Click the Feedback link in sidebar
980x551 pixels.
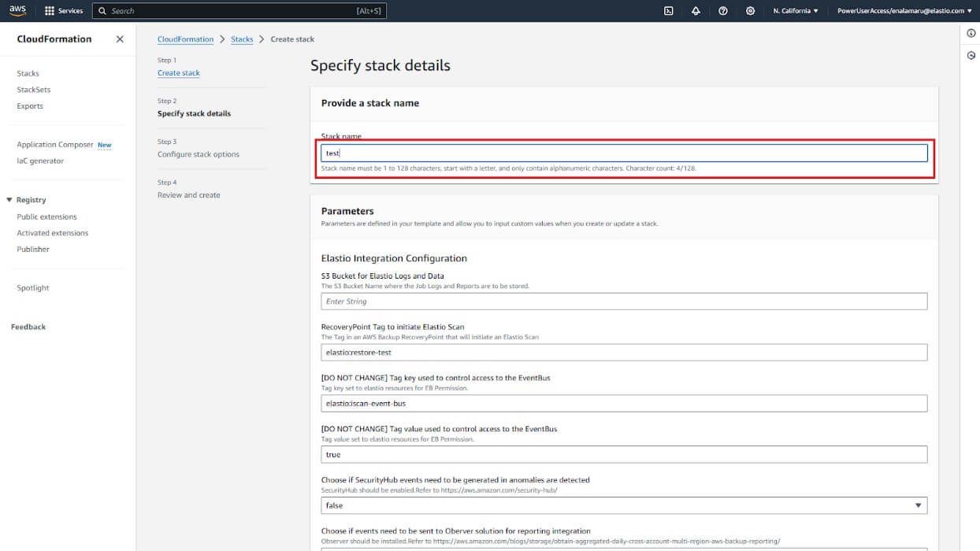(x=28, y=327)
